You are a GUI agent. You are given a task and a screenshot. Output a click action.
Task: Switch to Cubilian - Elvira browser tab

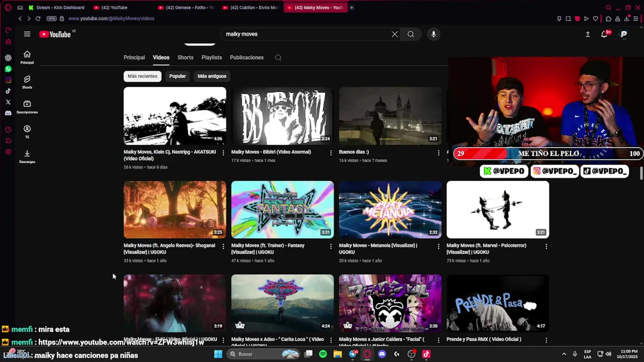coord(250,8)
